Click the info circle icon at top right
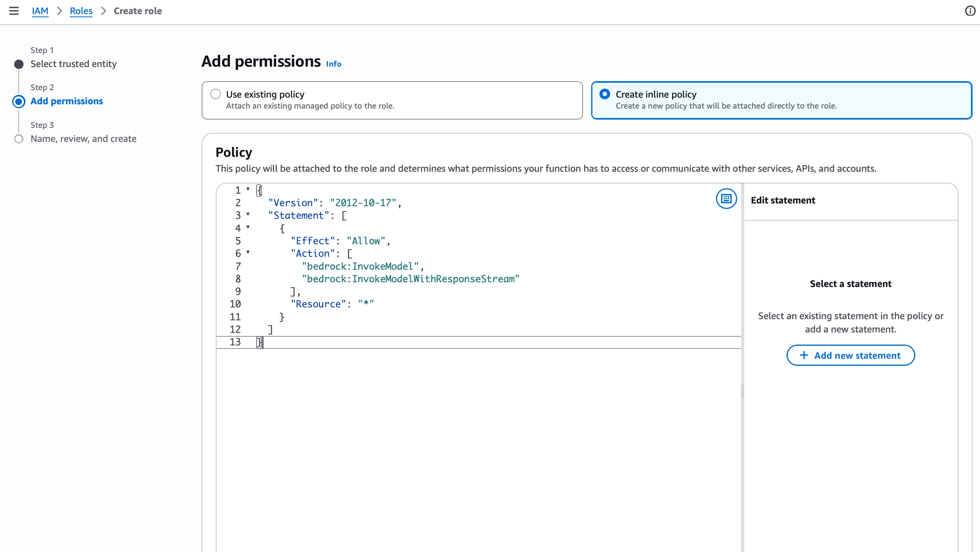Screen dimensions: 980x552 coord(970,11)
